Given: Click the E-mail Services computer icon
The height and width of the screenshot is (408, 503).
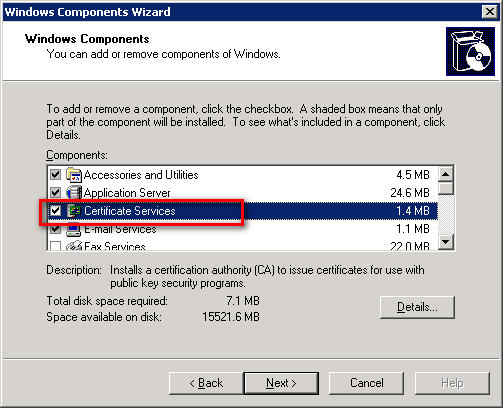Looking at the screenshot, I should pyautogui.click(x=74, y=229).
